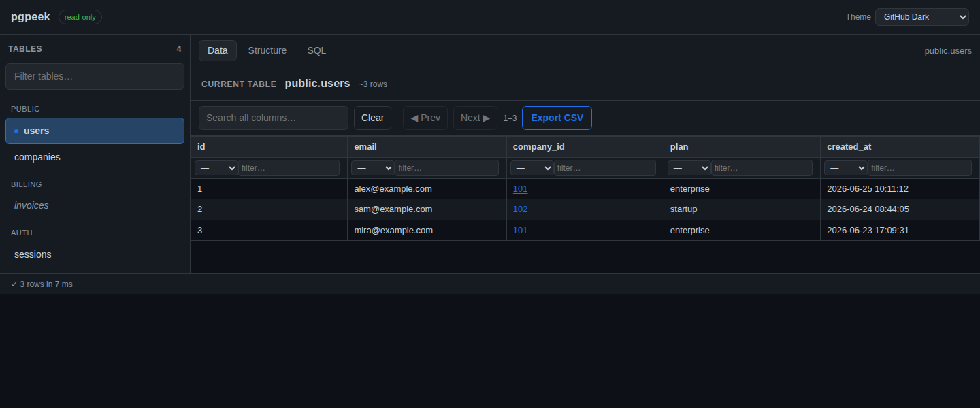Follow the 102 company link in sam's row

[x=520, y=209]
